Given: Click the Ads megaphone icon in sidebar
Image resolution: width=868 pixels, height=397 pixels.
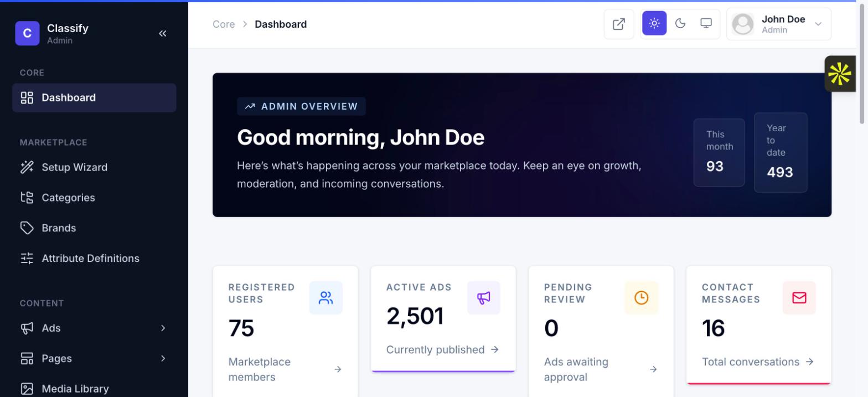Looking at the screenshot, I should pos(27,328).
